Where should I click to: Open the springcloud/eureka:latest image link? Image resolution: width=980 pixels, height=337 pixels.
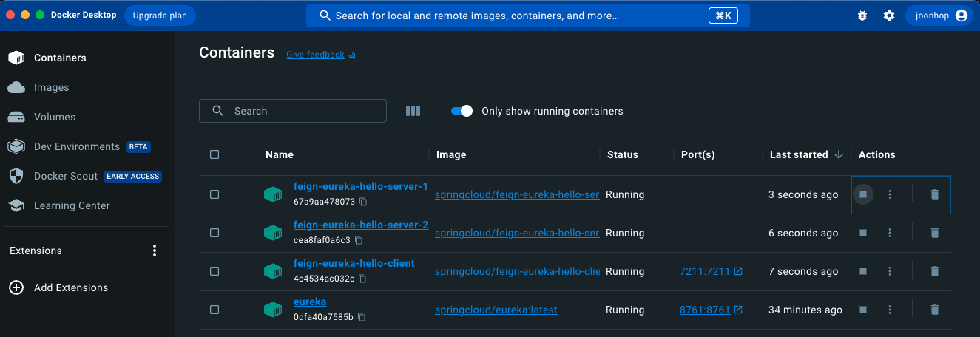[x=496, y=310]
